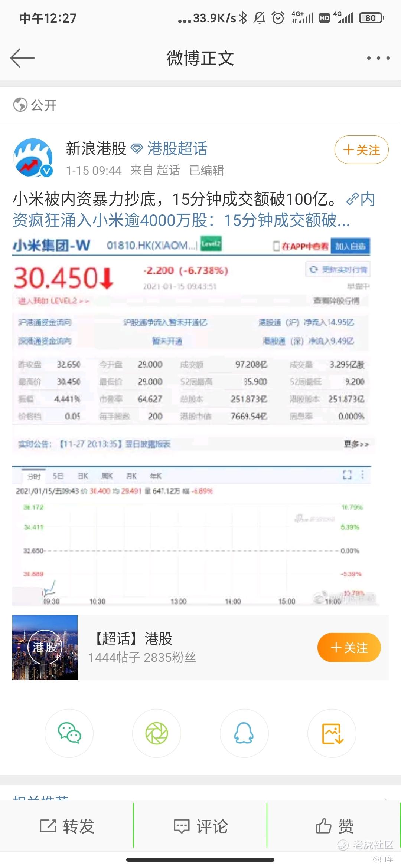401x868 pixels.
Task: Tap the 公开 visibility globe icon
Action: pyautogui.click(x=20, y=105)
